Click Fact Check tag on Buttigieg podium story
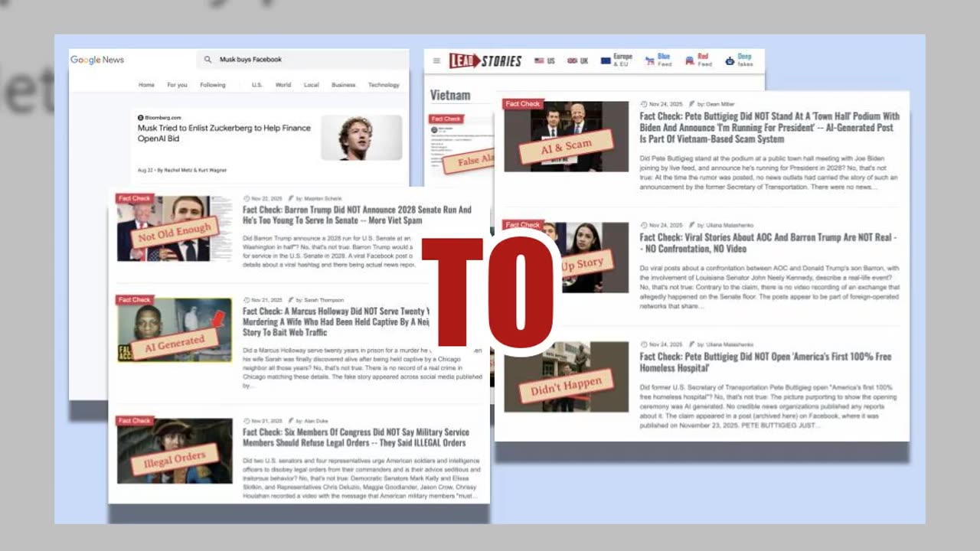980x551 pixels. click(523, 104)
